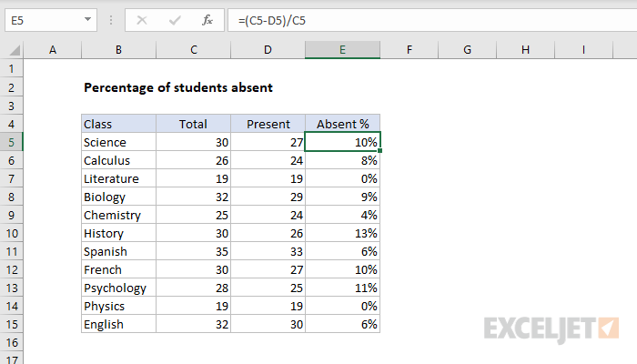Click Chemistry absent 4% cell
This screenshot has width=637, height=364.
342,215
